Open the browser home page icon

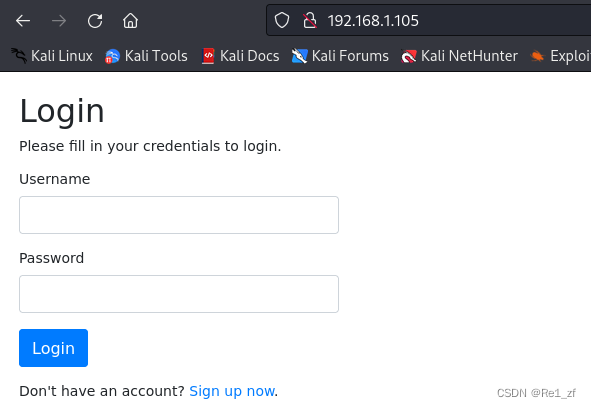click(130, 21)
